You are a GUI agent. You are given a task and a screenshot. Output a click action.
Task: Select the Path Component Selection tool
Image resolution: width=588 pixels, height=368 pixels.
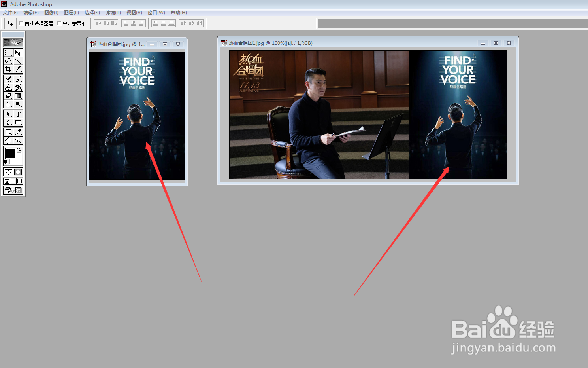[x=8, y=114]
